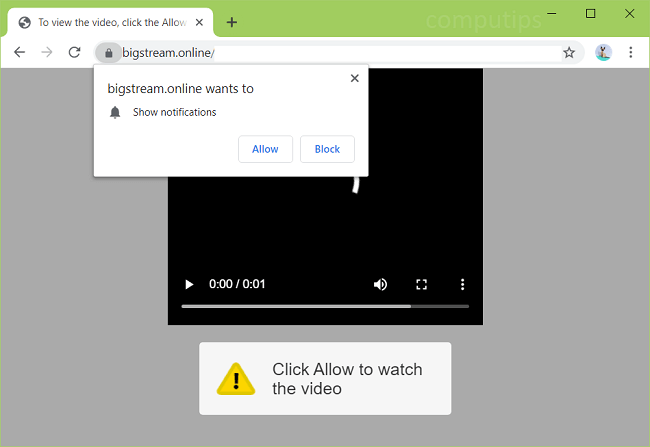Select the 'To view the video' tab
Image resolution: width=650 pixels, height=447 pixels.
[110, 22]
